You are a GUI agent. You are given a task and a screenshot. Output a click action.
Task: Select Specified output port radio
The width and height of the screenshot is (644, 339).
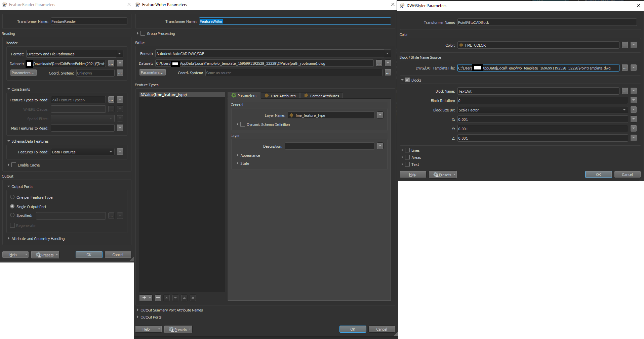pyautogui.click(x=12, y=215)
